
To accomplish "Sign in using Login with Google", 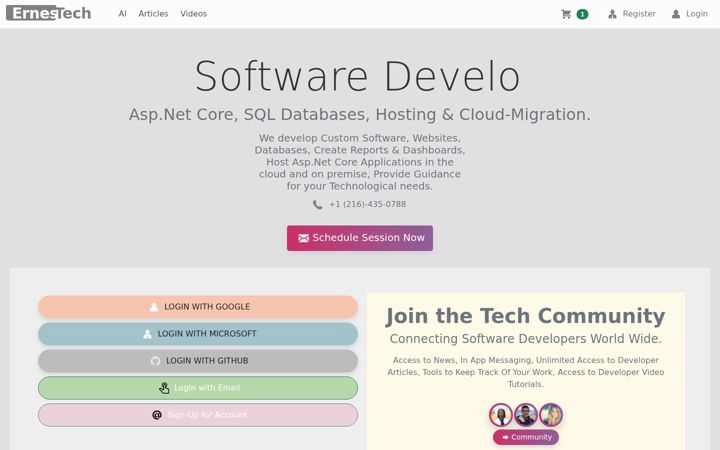I will tap(198, 307).
